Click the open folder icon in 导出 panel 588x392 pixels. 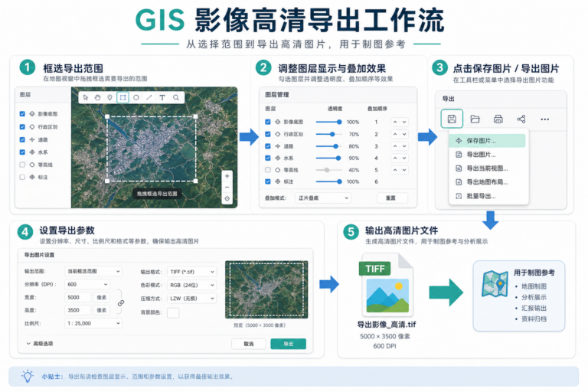(475, 119)
